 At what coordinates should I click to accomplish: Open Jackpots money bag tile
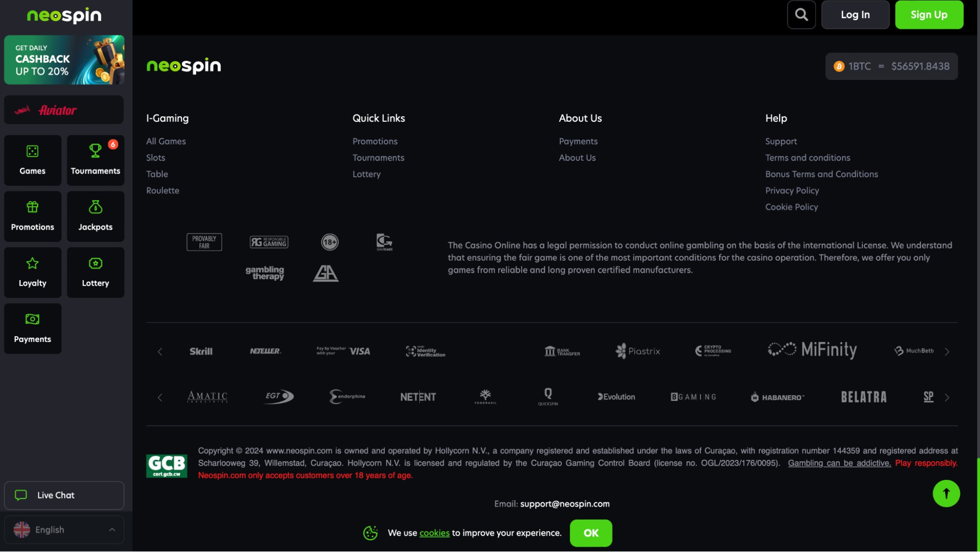point(96,216)
